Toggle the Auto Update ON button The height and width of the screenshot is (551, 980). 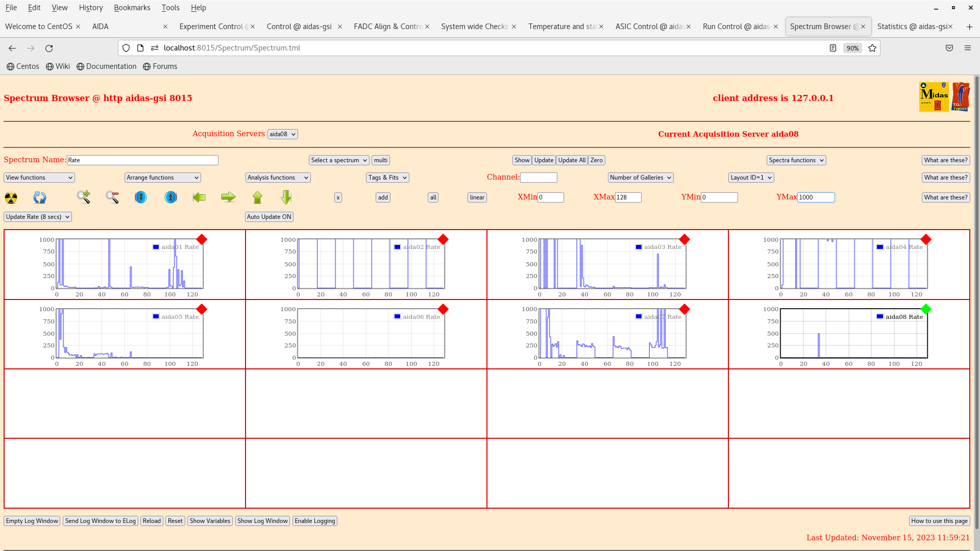269,217
